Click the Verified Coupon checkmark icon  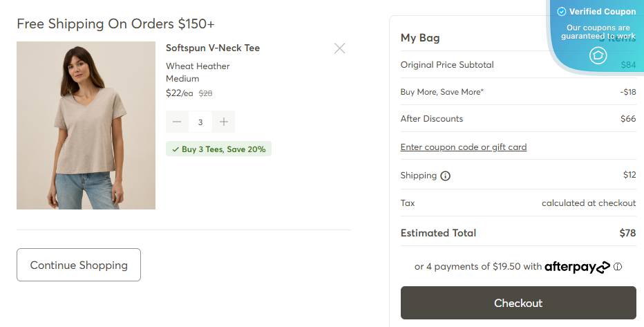[x=562, y=12]
